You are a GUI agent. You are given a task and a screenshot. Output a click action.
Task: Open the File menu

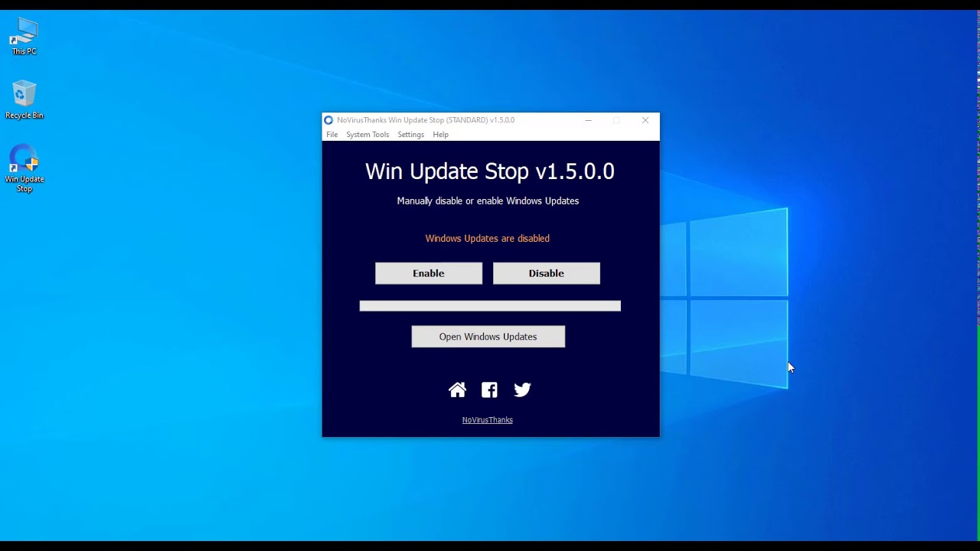[332, 135]
